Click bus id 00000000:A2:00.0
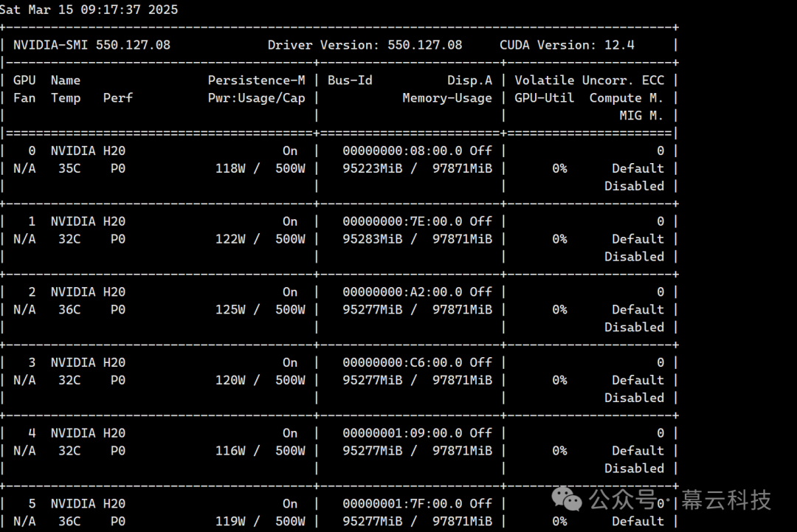Viewport: 797px width, 532px height. tap(403, 292)
